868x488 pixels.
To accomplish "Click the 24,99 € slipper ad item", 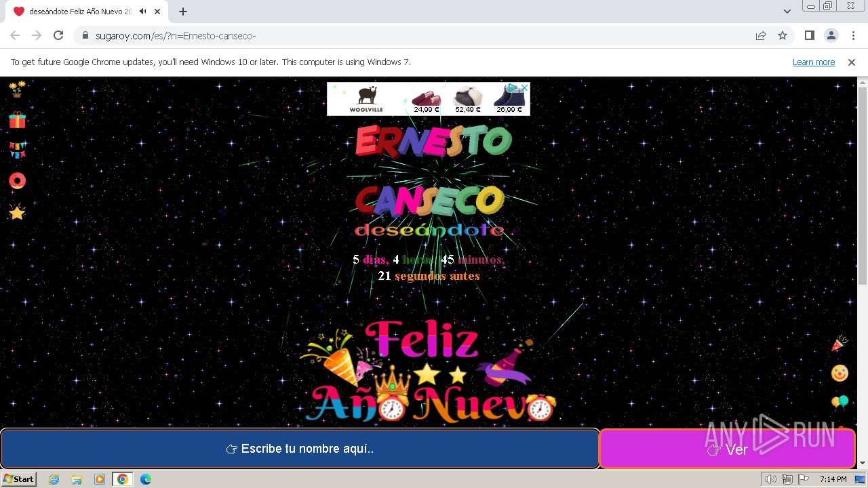I will pos(427,99).
